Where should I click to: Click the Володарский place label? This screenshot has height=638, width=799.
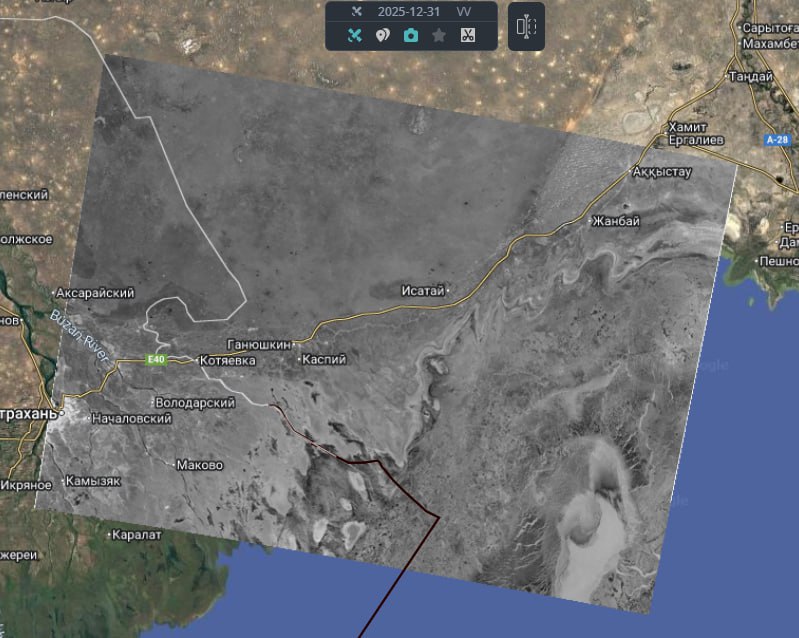[195, 402]
